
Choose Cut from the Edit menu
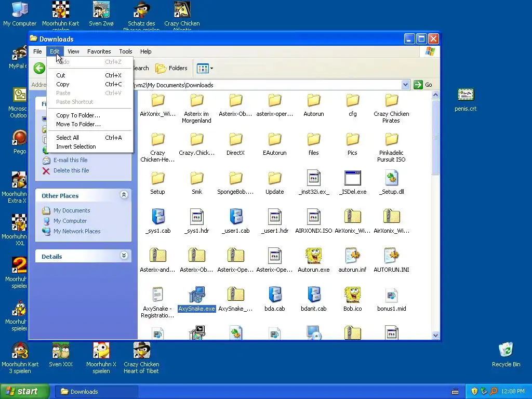click(89, 75)
